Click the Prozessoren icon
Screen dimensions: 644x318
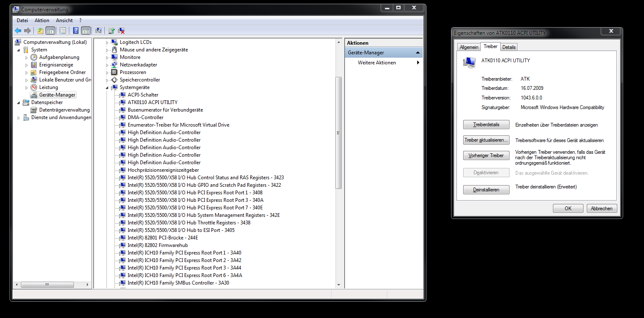click(x=114, y=72)
